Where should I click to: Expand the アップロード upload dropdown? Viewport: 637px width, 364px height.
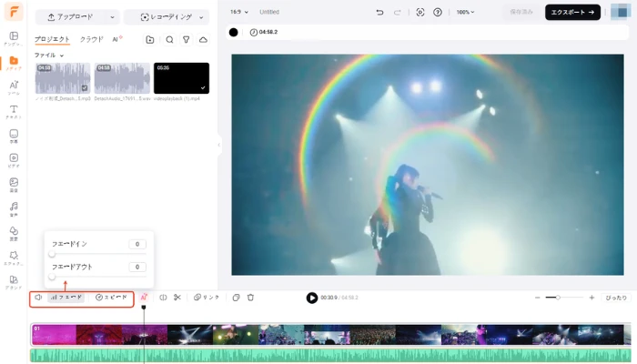point(112,17)
